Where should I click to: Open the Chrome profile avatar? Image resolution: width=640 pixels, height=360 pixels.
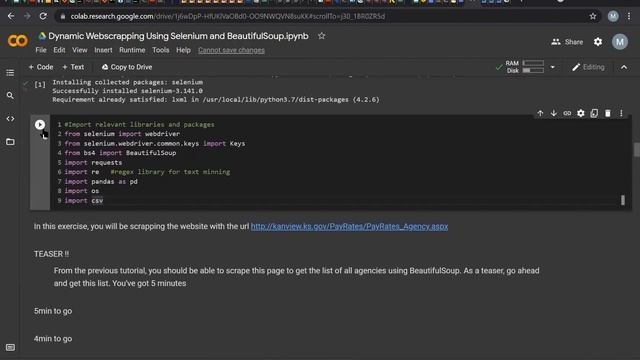613,16
